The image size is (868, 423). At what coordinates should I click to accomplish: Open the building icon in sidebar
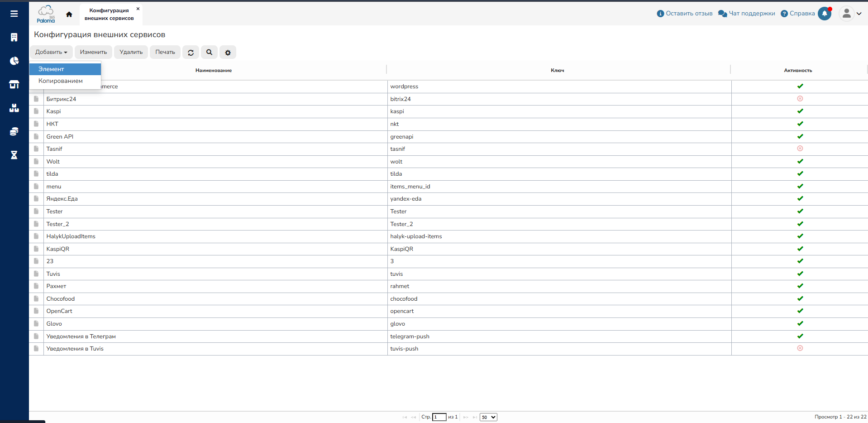14,37
